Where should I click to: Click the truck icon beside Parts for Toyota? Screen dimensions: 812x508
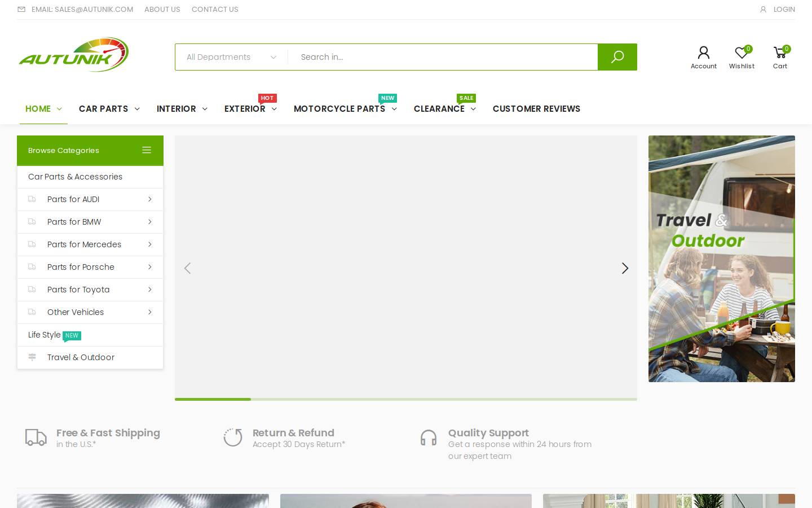pos(32,290)
